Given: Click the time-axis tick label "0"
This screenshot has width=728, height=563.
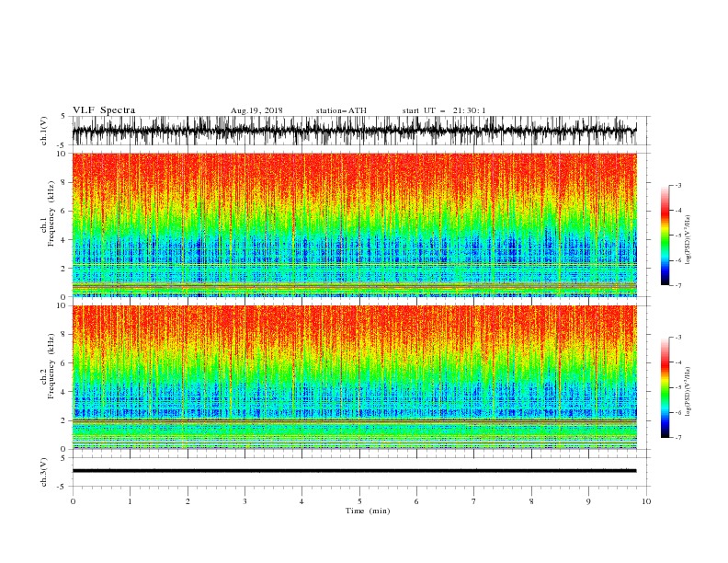Looking at the screenshot, I should pos(73,501).
